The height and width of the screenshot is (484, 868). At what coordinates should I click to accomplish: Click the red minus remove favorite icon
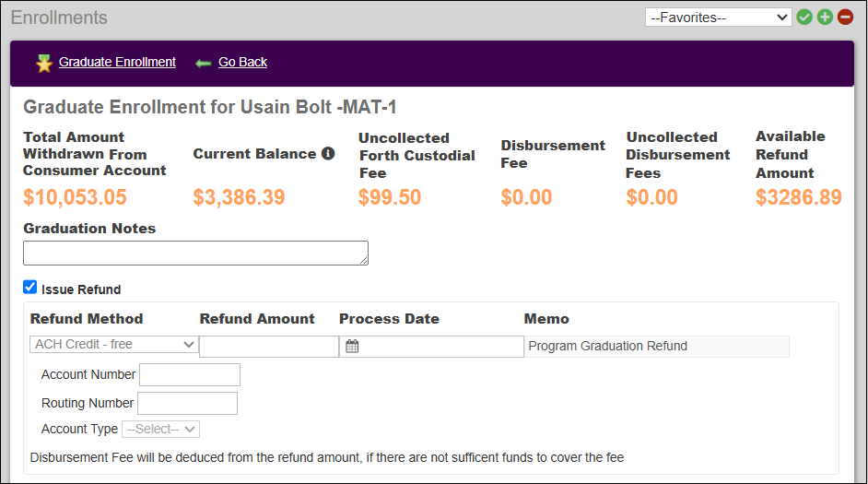tap(845, 18)
